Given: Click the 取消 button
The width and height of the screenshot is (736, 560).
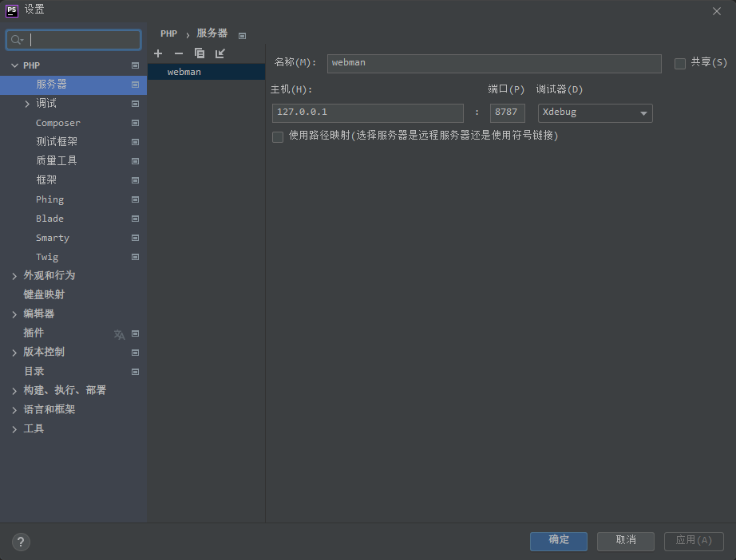Looking at the screenshot, I should 626,541.
